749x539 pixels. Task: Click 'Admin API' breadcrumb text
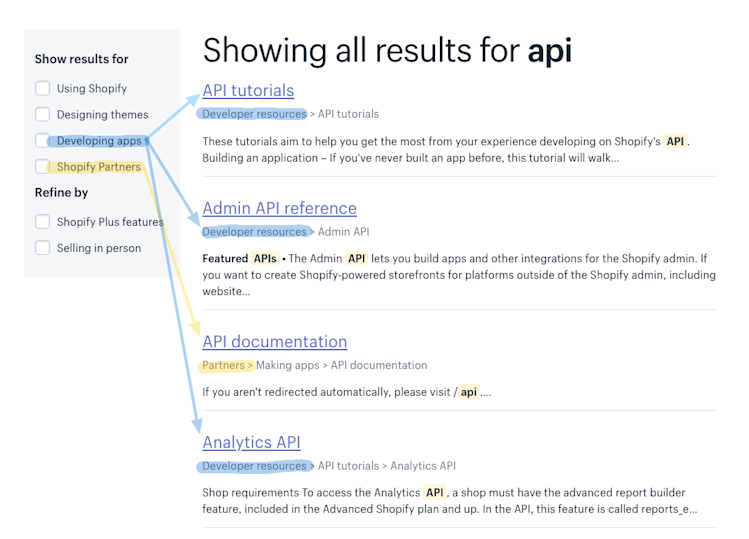tap(343, 232)
